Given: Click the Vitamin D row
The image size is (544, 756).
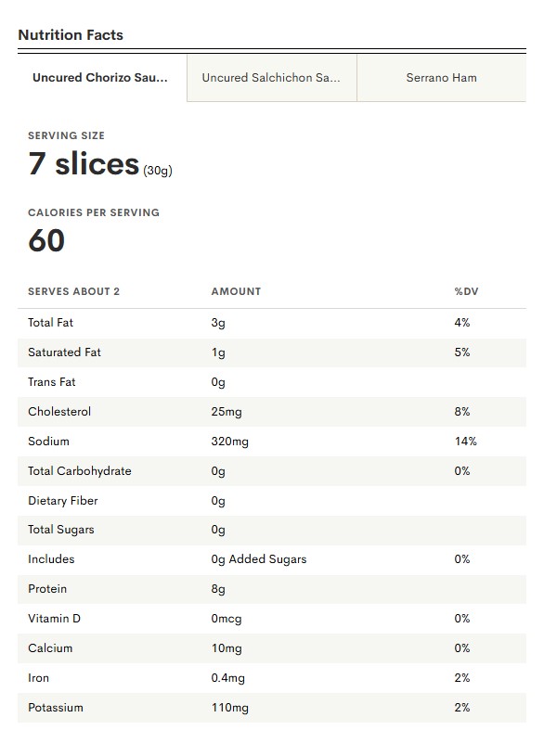Looking at the screenshot, I should click(272, 619).
